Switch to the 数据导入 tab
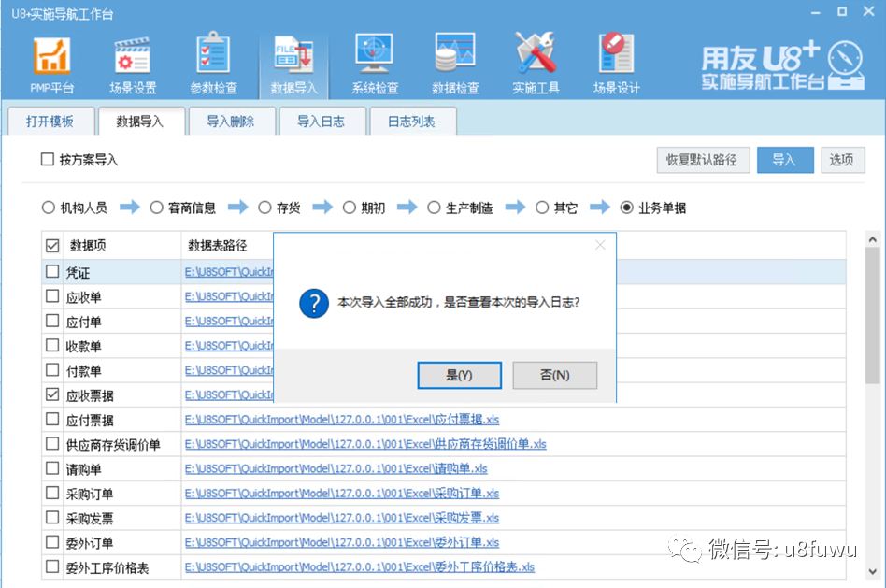The image size is (886, 588). coord(141,122)
